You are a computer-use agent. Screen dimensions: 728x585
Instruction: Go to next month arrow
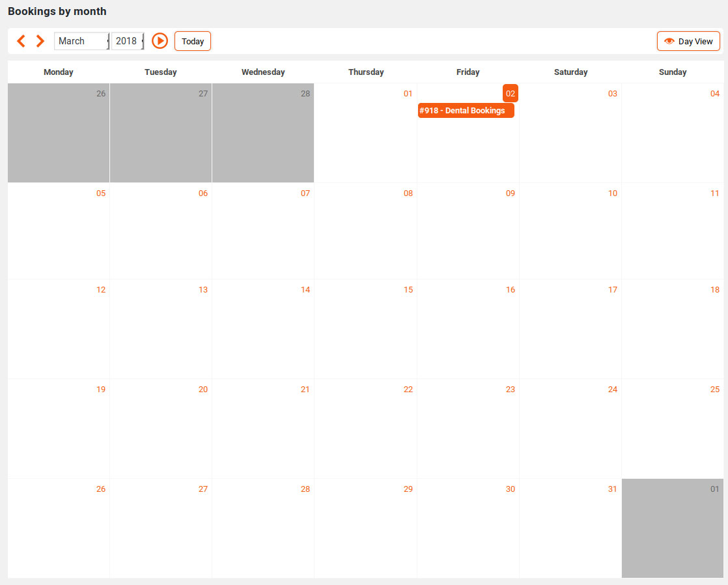(40, 41)
